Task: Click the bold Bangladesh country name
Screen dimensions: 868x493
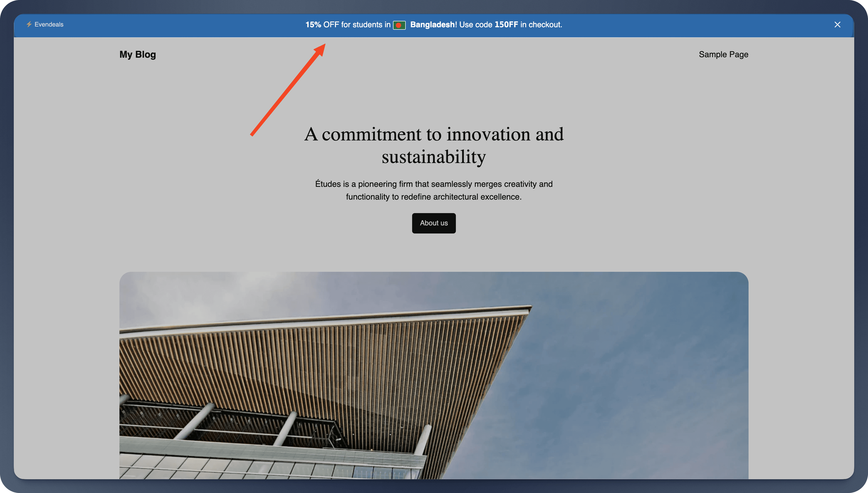Action: pos(432,25)
